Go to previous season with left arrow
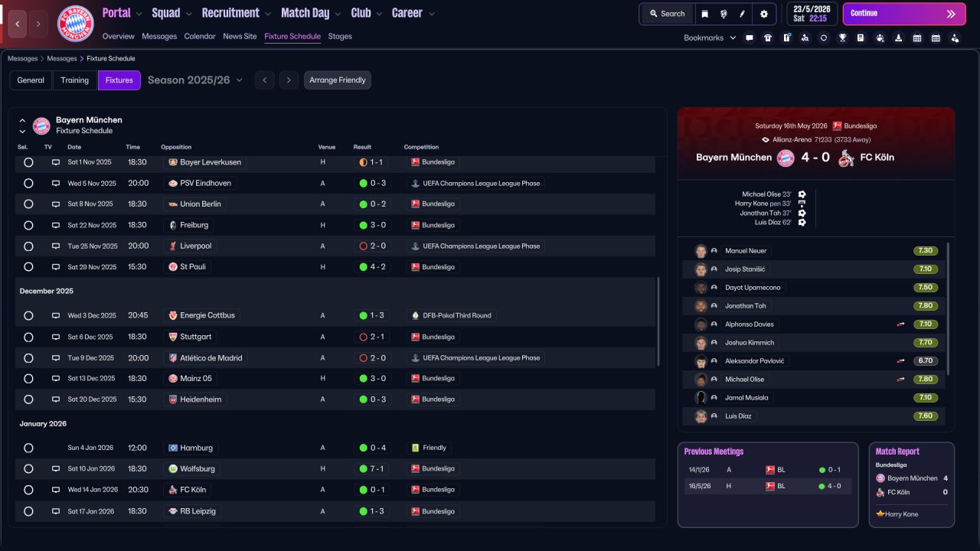The image size is (980, 551). click(264, 80)
